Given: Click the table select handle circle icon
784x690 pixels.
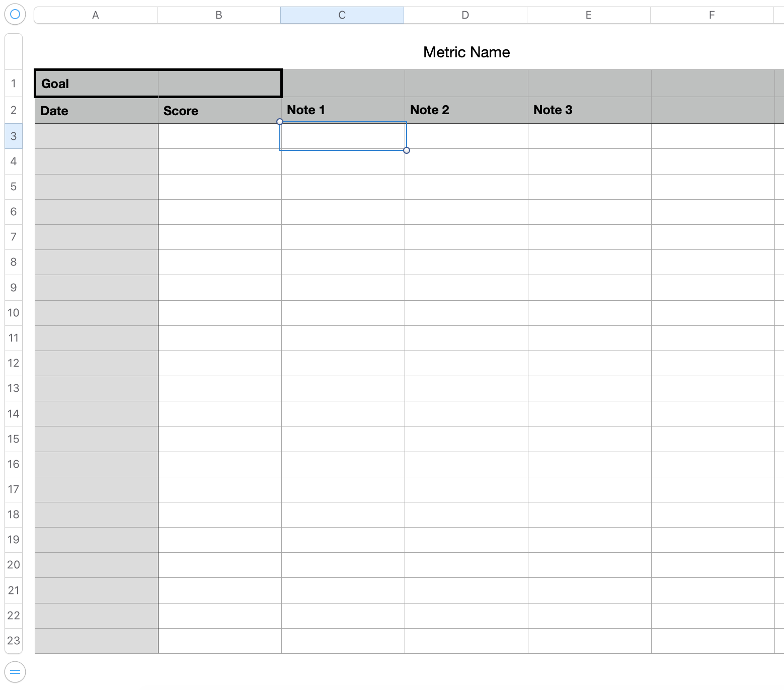Looking at the screenshot, I should [15, 14].
